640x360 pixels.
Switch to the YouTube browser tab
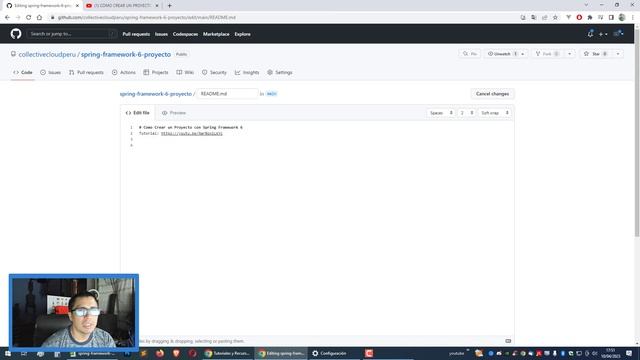coord(122,6)
